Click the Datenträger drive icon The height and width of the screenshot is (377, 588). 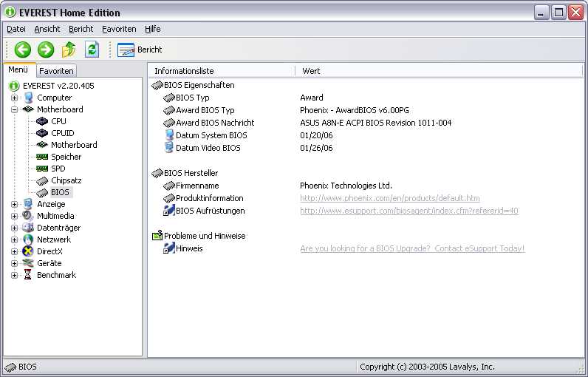[x=28, y=228]
